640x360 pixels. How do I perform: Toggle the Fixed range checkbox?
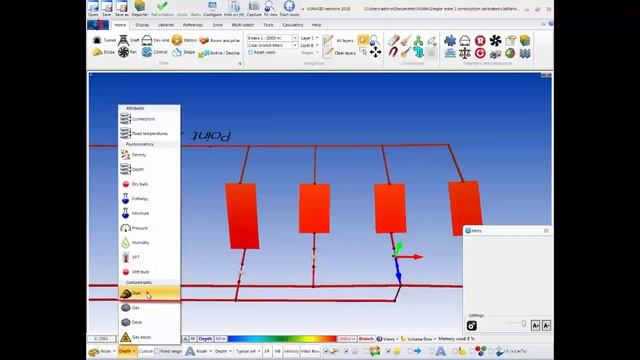click(x=158, y=351)
